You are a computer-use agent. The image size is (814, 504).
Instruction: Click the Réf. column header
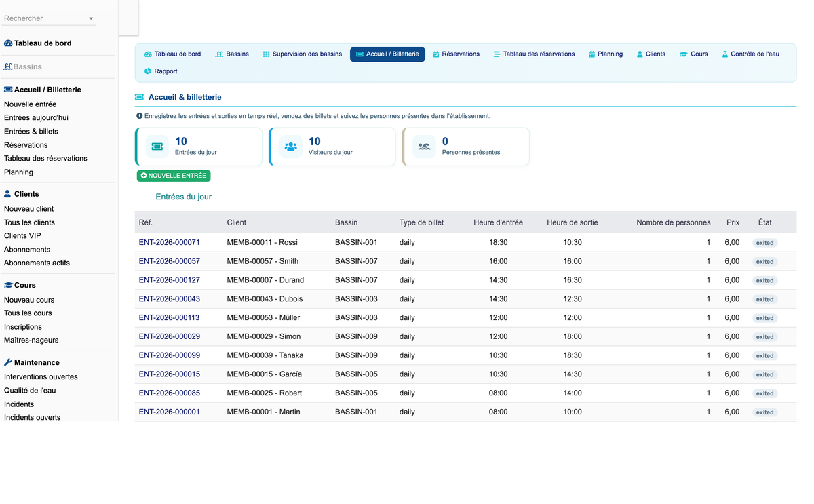click(146, 222)
